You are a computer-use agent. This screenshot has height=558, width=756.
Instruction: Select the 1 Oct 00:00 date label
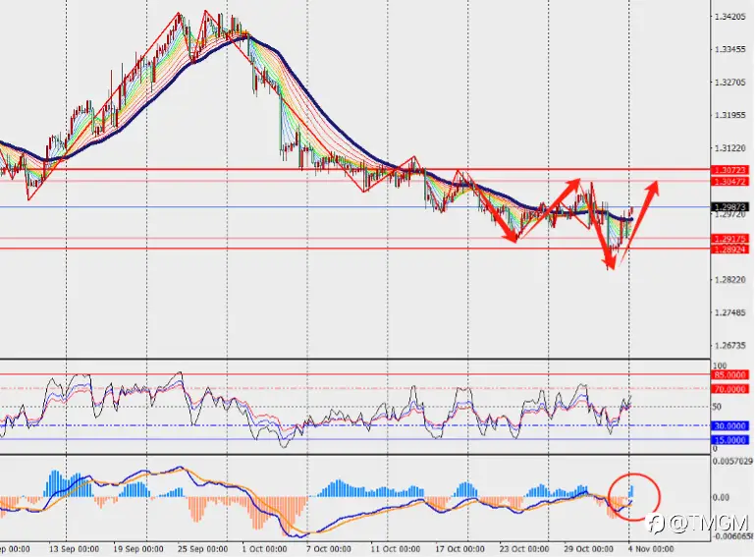[x=264, y=549]
